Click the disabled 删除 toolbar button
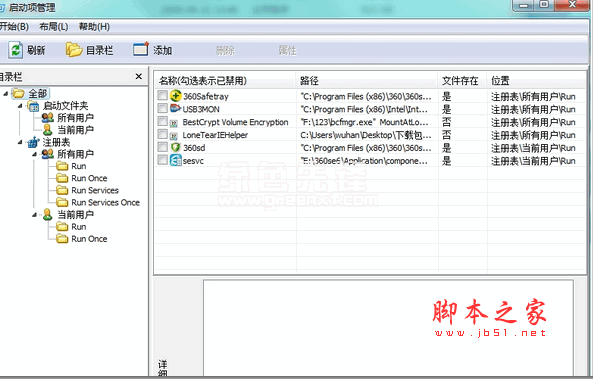 click(225, 50)
